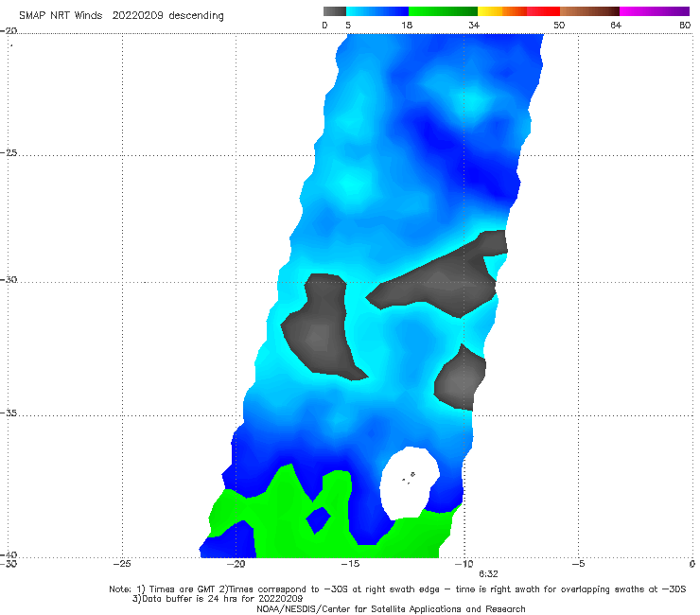Click the 'Note: 1) Times are GMT' footnote line

397,589
